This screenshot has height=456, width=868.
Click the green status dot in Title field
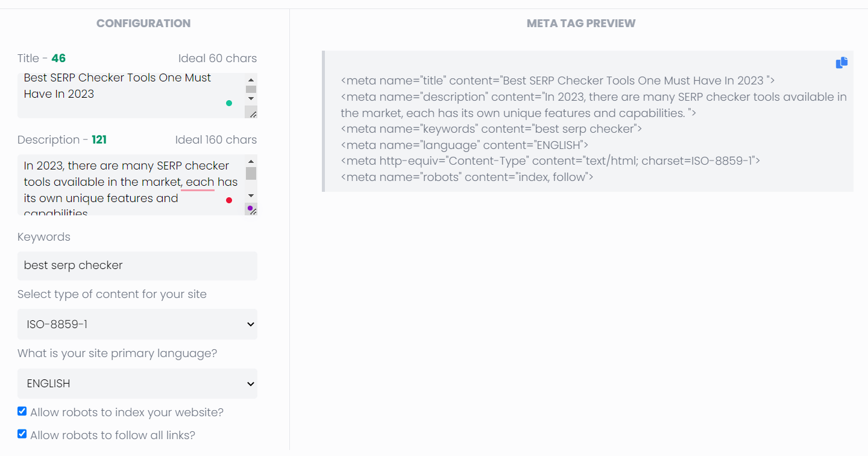click(228, 103)
